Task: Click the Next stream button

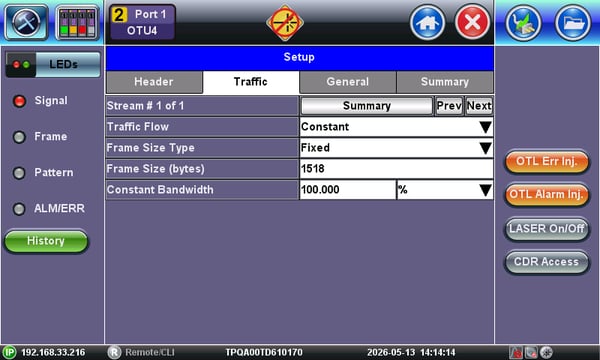Action: pos(479,106)
